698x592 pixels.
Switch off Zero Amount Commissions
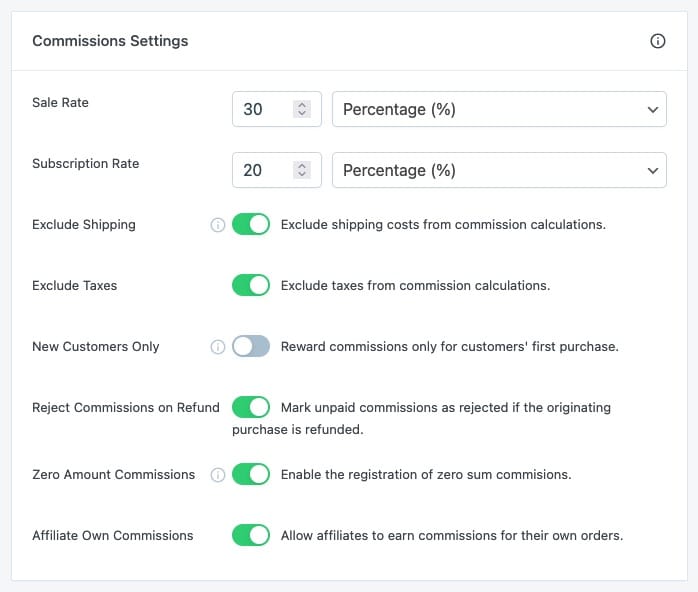pos(251,474)
